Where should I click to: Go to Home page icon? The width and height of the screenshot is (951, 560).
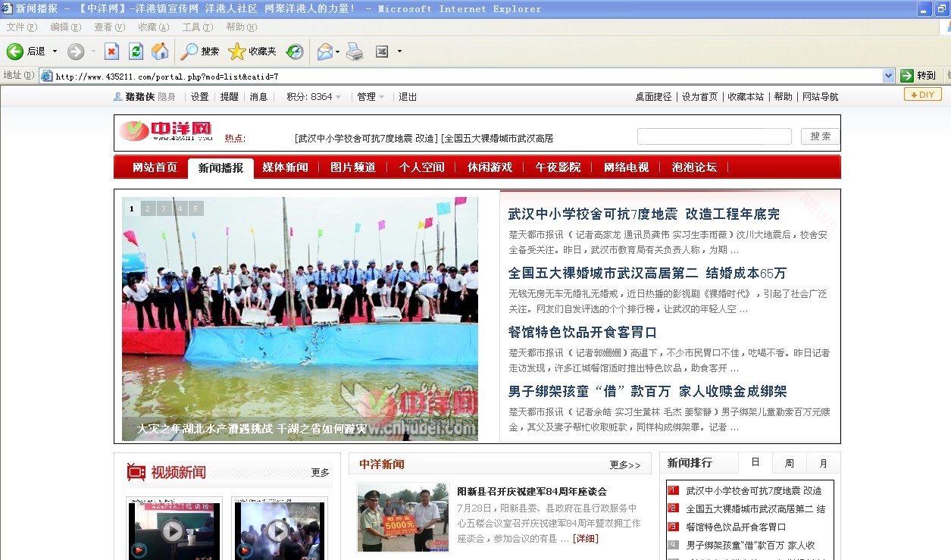tap(160, 51)
